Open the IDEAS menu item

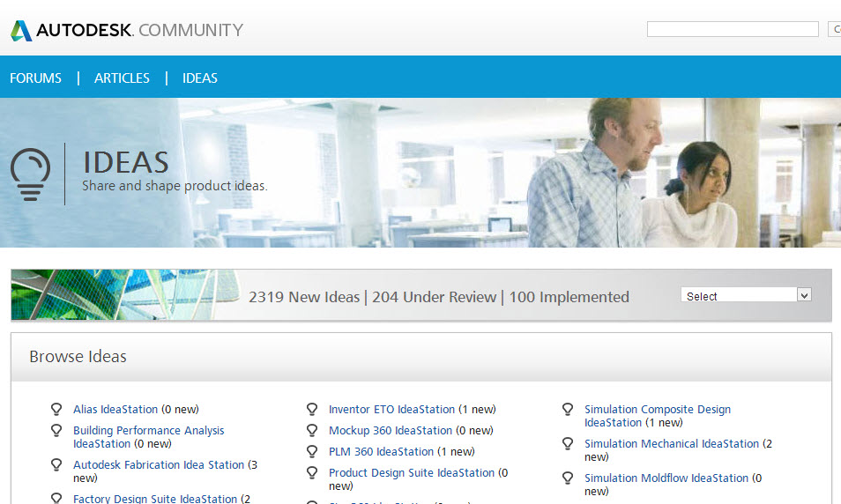point(200,78)
